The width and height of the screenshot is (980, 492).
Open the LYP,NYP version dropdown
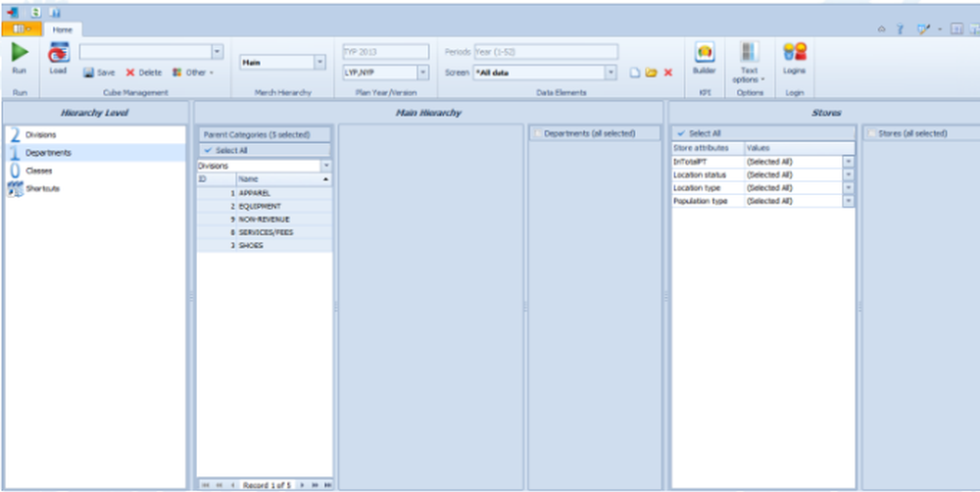[x=423, y=73]
